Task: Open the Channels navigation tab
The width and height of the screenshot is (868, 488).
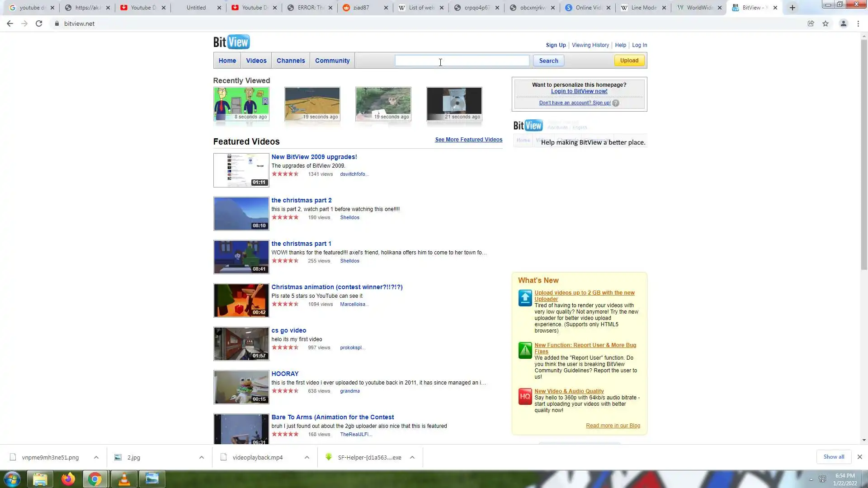Action: tap(291, 61)
